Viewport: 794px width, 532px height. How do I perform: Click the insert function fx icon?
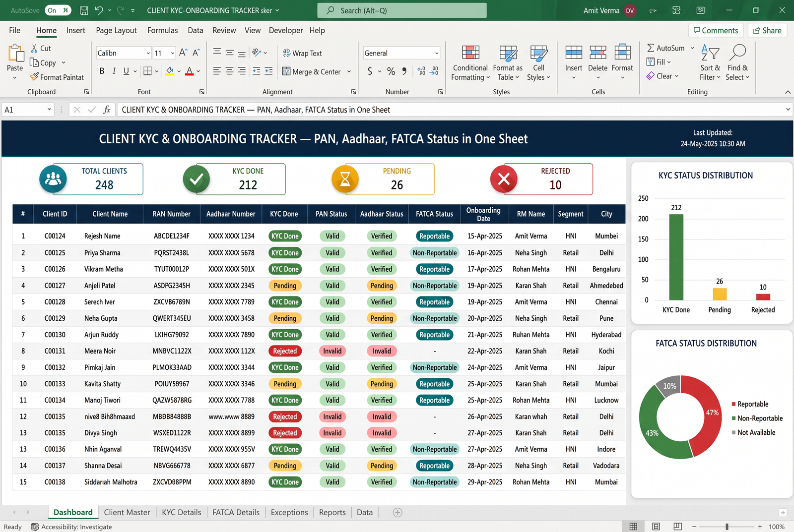coord(107,110)
